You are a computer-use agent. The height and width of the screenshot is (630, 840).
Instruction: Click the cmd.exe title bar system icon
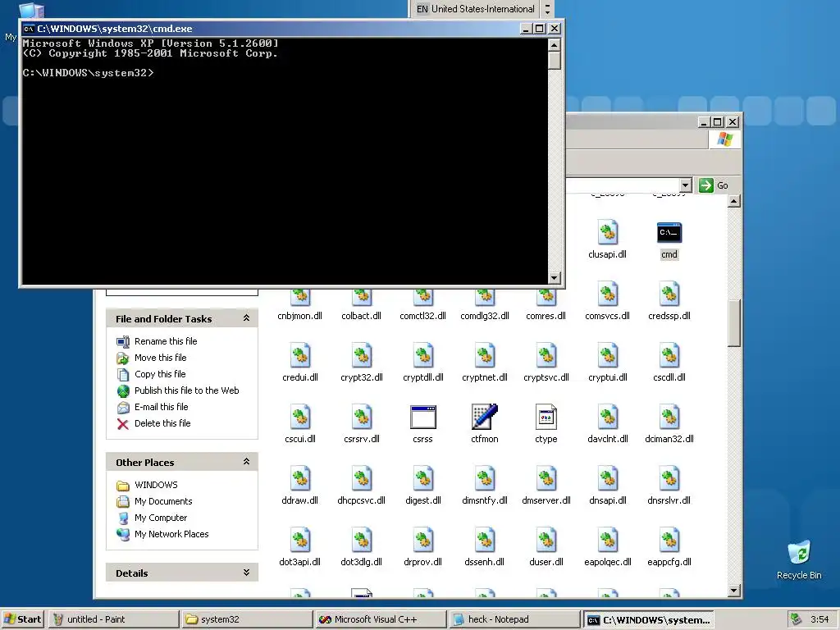tap(29, 29)
